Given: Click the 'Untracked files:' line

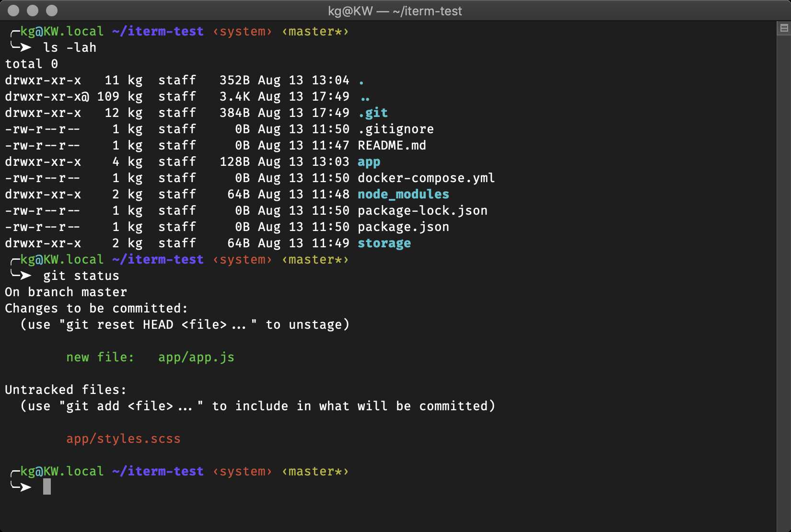Looking at the screenshot, I should click(x=66, y=390).
